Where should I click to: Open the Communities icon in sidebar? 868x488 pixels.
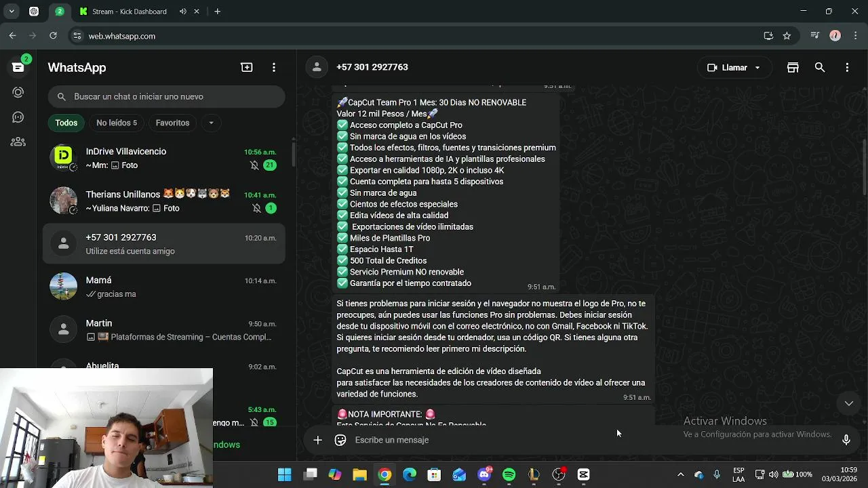coord(18,142)
